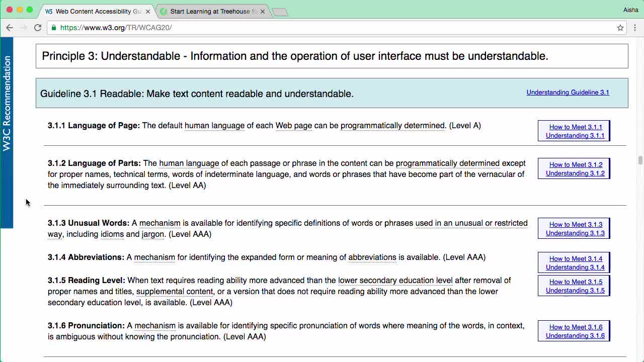
Task: Open Understanding 3.1.5 link
Action: pyautogui.click(x=575, y=290)
